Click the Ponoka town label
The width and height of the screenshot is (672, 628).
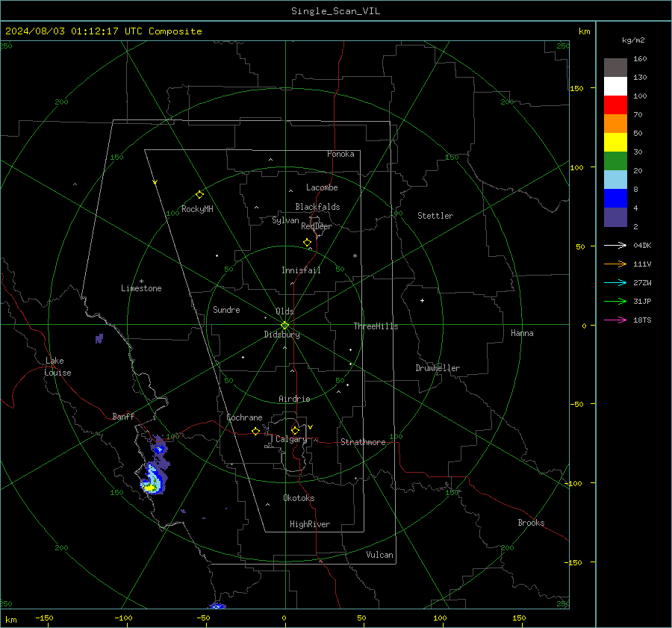click(x=340, y=154)
